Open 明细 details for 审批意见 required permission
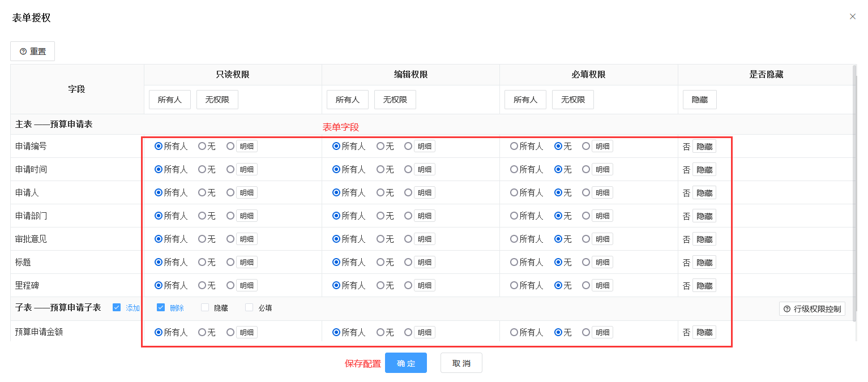 602,239
